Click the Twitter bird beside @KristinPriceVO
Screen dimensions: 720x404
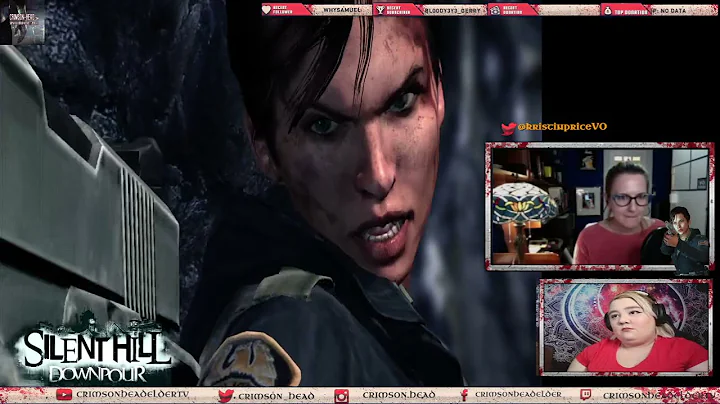click(508, 128)
